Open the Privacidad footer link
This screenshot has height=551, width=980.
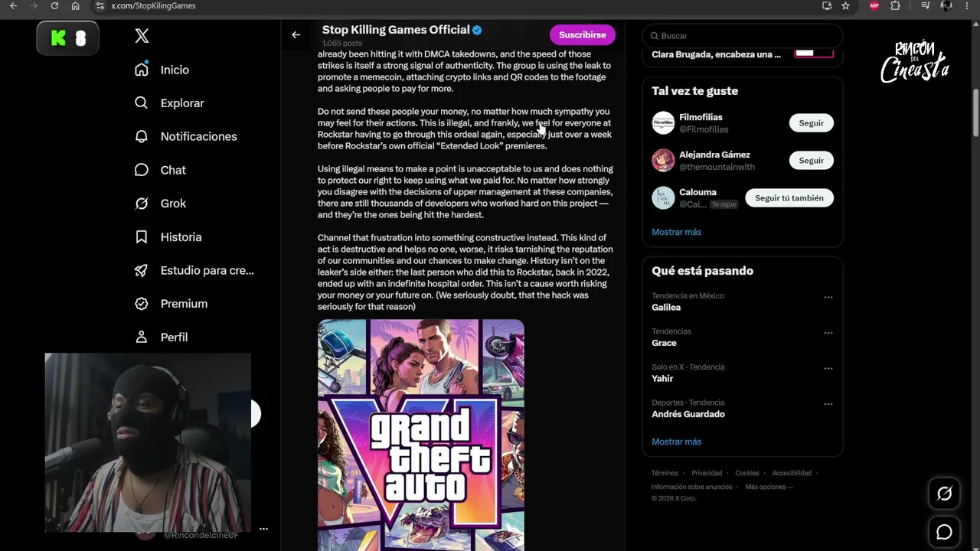pos(707,473)
